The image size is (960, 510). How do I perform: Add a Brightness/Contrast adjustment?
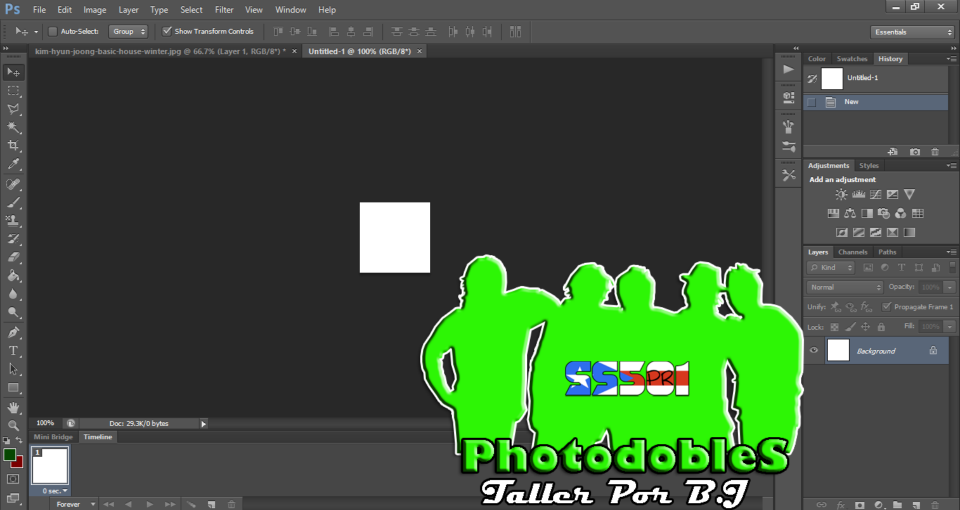[841, 195]
